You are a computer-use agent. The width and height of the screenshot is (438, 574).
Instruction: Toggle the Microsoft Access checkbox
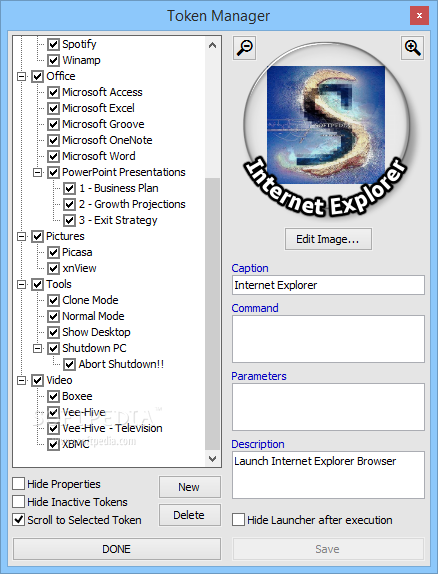pyautogui.click(x=53, y=92)
